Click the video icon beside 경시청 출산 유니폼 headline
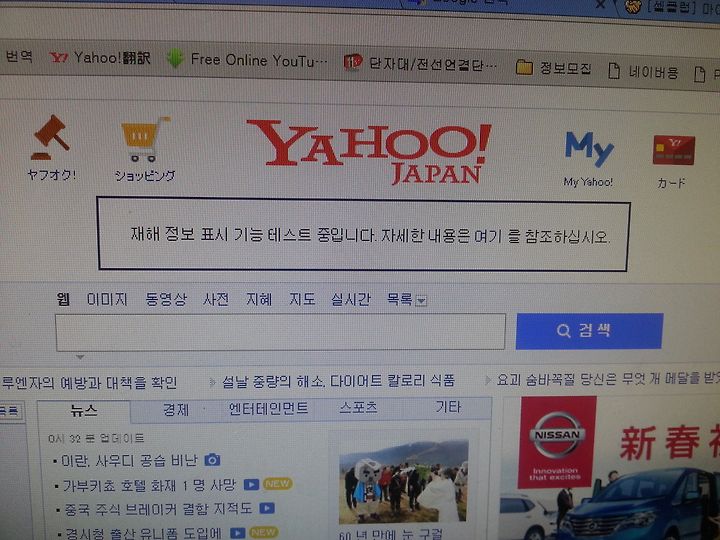The width and height of the screenshot is (720, 540). pyautogui.click(x=237, y=533)
